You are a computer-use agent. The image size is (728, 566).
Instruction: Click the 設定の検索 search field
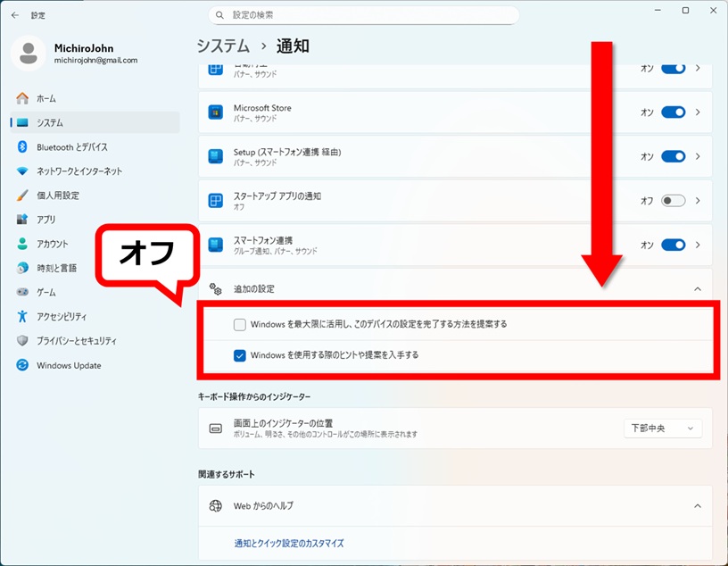point(364,15)
